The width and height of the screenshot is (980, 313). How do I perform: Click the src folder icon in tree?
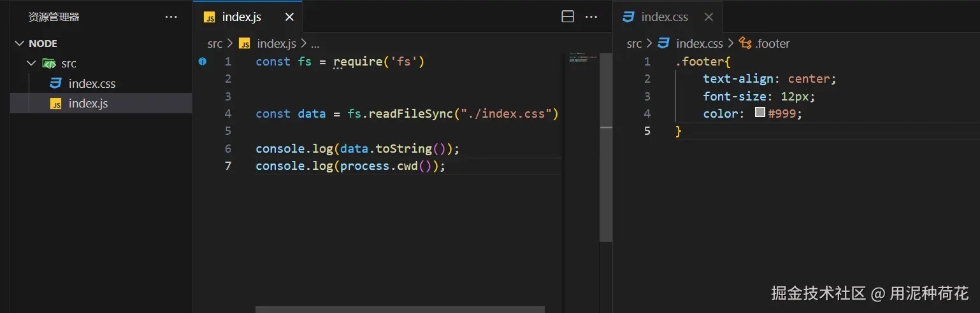(x=49, y=64)
